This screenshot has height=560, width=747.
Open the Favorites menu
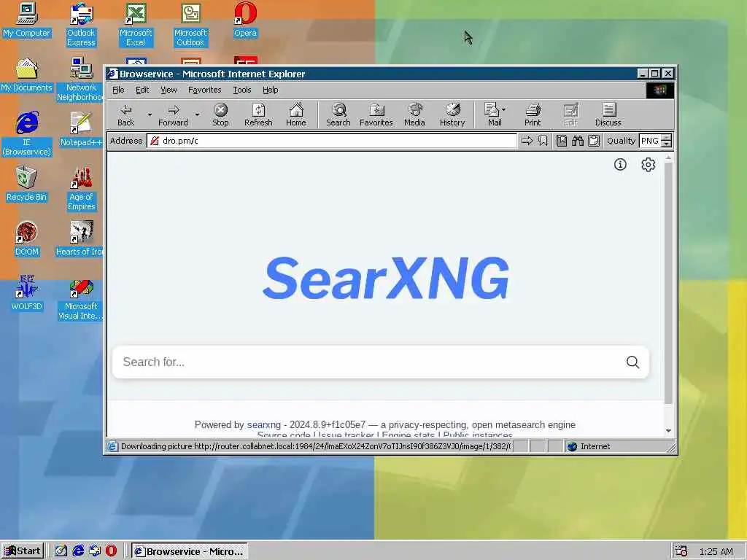204,90
